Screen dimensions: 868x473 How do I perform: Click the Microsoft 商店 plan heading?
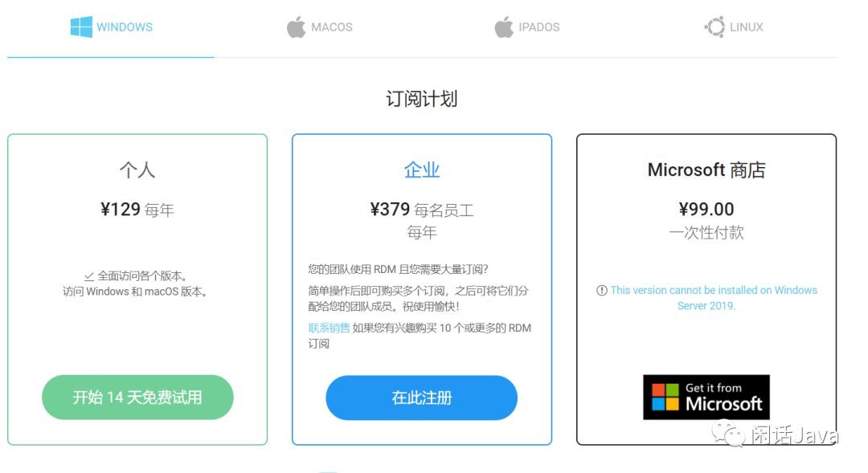pyautogui.click(x=706, y=169)
